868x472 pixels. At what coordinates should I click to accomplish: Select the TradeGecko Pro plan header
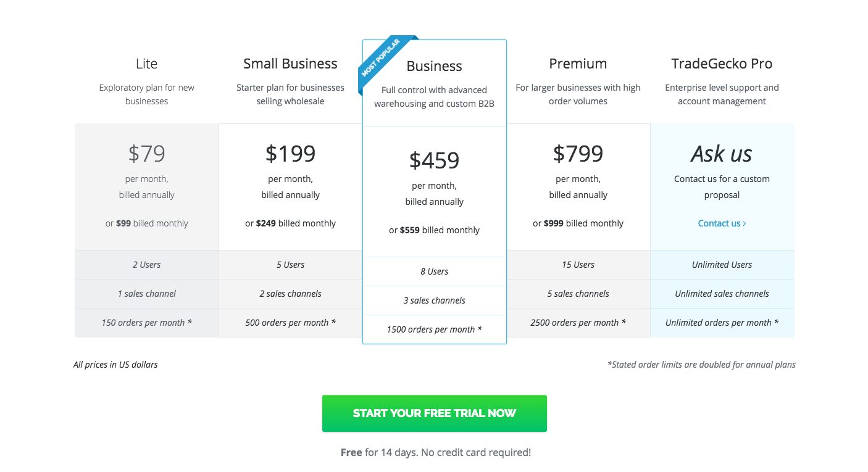[x=722, y=63]
